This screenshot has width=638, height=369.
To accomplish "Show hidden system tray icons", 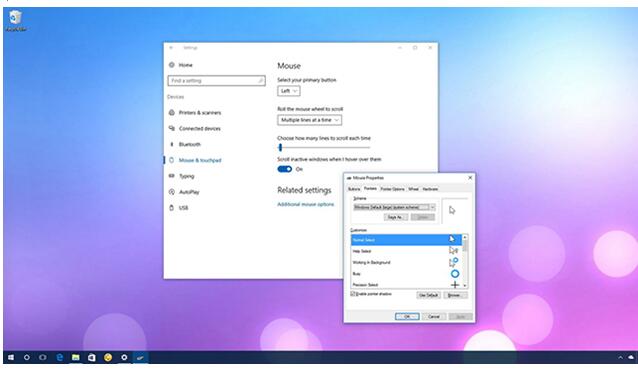I will (621, 357).
